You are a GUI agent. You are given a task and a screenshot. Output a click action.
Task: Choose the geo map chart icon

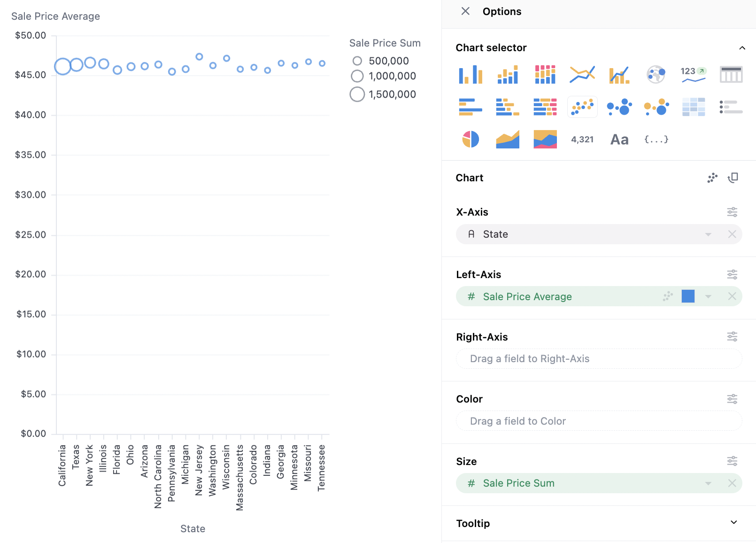656,74
